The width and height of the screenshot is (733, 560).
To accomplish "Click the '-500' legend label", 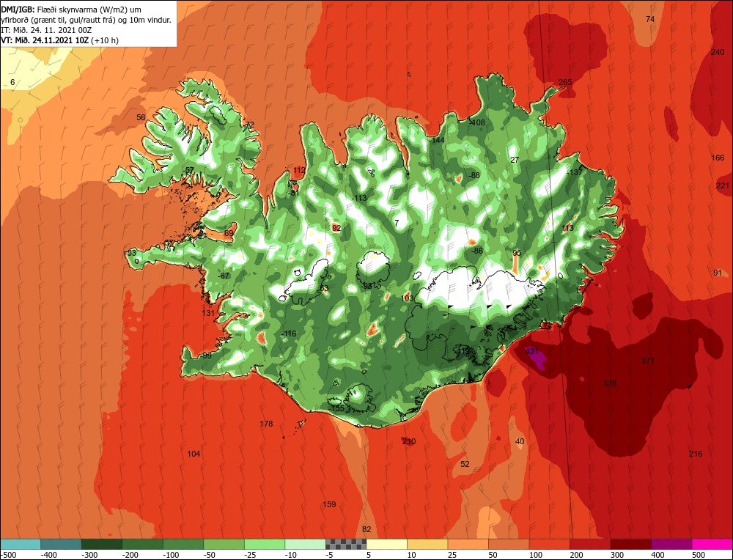I will [8, 555].
